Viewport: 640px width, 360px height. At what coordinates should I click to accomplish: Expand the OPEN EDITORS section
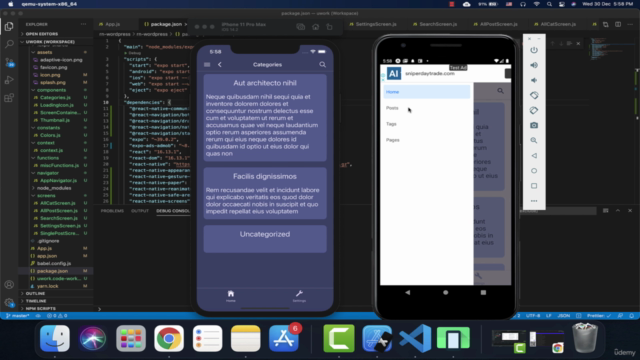click(55, 34)
